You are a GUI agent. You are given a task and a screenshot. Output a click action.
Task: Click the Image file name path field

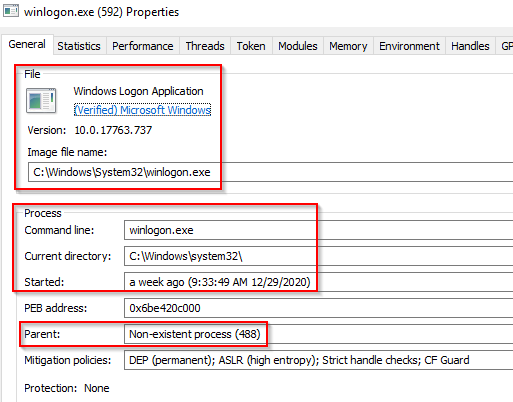click(x=270, y=172)
